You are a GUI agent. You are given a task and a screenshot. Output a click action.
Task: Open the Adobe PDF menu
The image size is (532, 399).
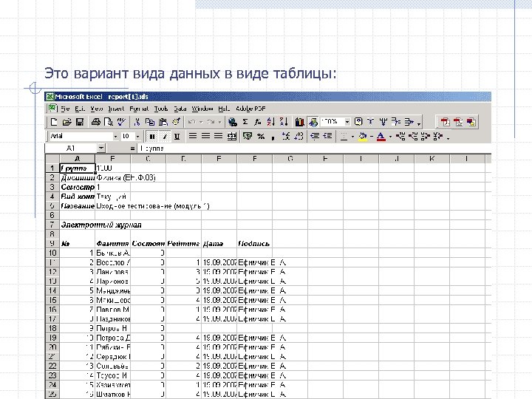pos(250,109)
